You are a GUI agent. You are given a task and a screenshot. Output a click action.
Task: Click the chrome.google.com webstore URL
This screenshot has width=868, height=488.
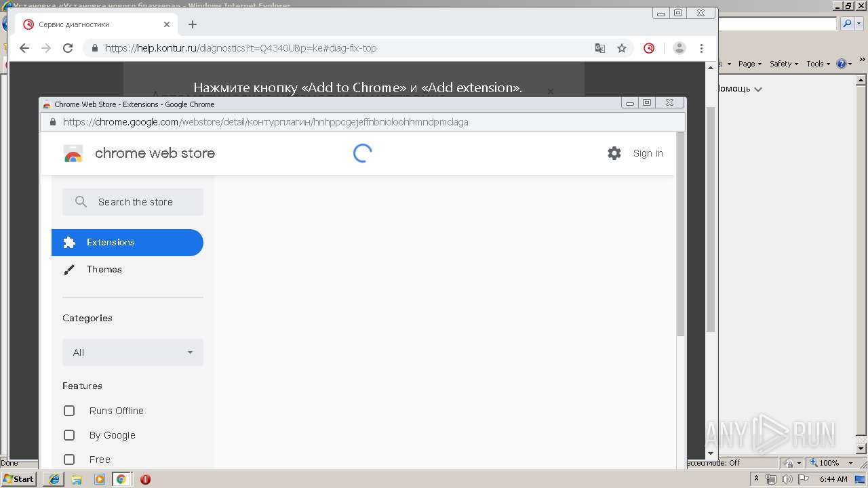pyautogui.click(x=265, y=122)
